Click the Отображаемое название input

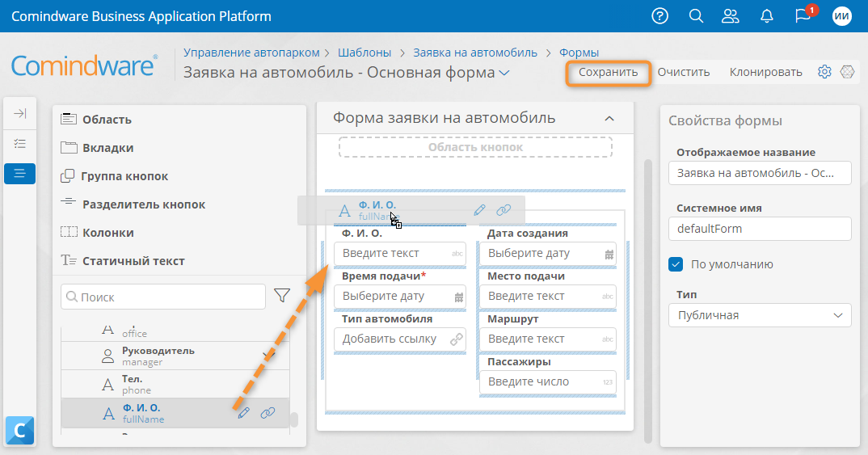[x=760, y=173]
